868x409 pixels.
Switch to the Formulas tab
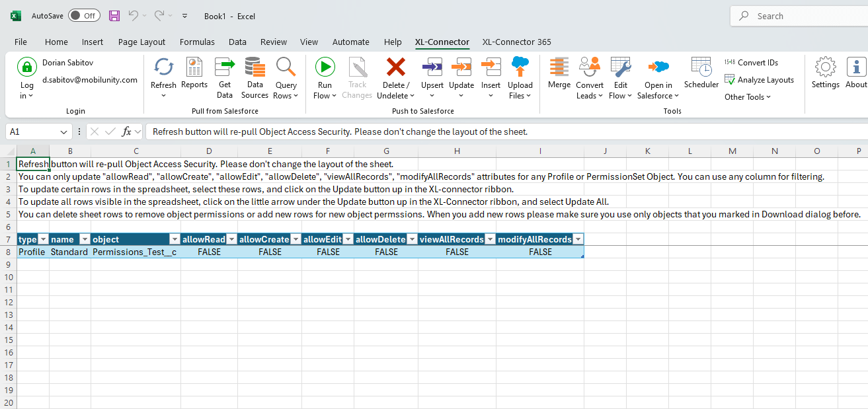197,42
